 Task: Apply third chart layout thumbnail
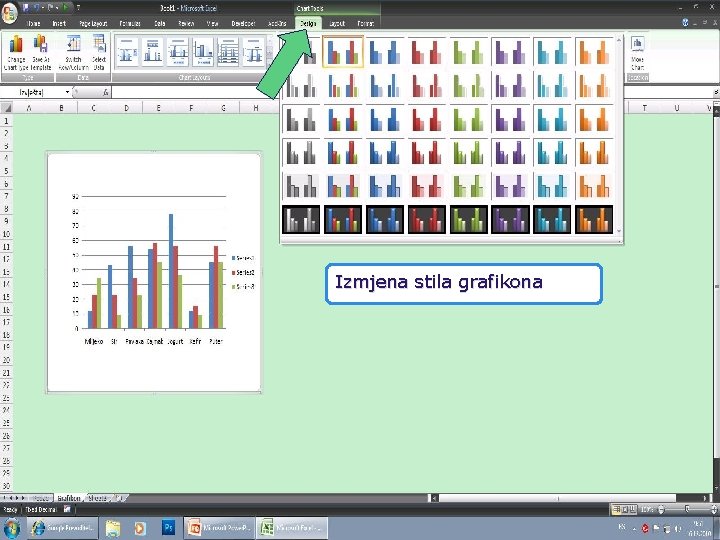[x=178, y=52]
